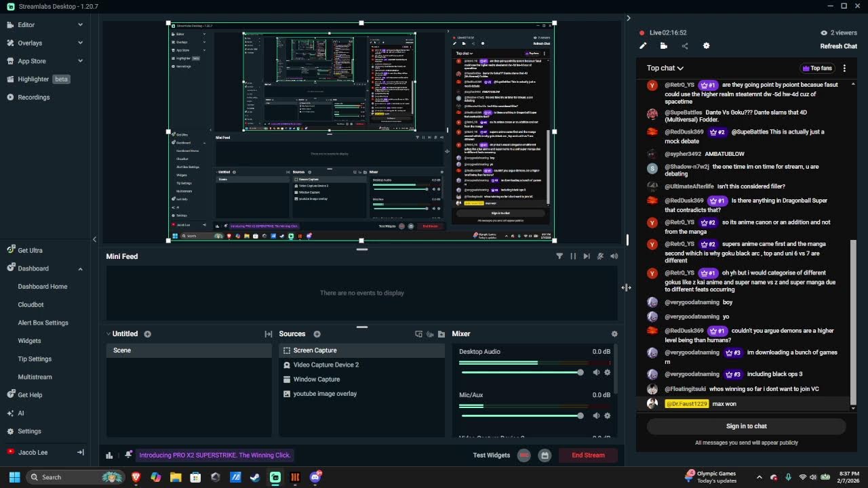Open the Sources panel's first header icon
This screenshot has width=868, height=488.
(418, 334)
